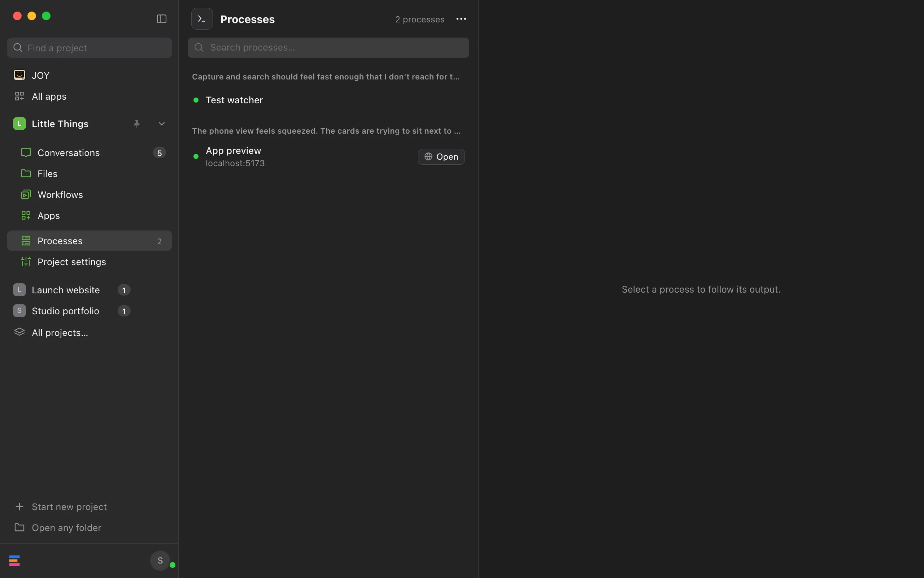This screenshot has height=578, width=924.
Task: Focus the Find a project field
Action: [x=90, y=47]
